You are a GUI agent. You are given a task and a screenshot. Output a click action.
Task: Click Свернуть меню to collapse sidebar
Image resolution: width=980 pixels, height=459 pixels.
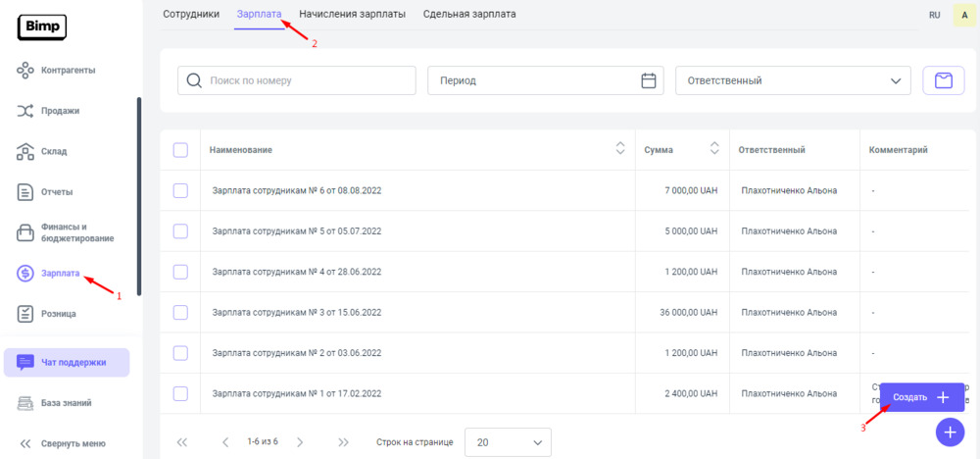(x=64, y=443)
